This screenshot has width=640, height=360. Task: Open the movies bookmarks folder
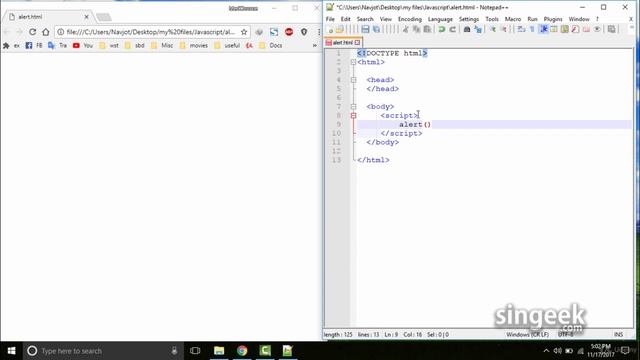[x=193, y=46]
